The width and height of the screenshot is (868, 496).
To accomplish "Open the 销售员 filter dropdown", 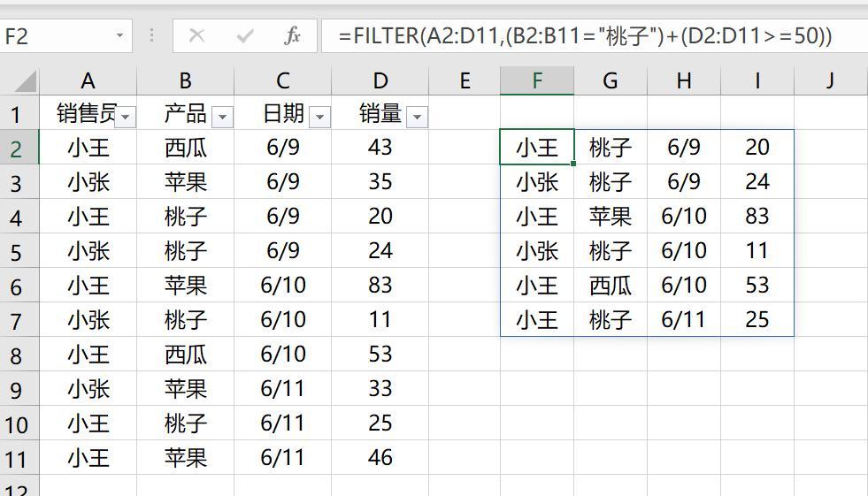I will pyautogui.click(x=125, y=117).
